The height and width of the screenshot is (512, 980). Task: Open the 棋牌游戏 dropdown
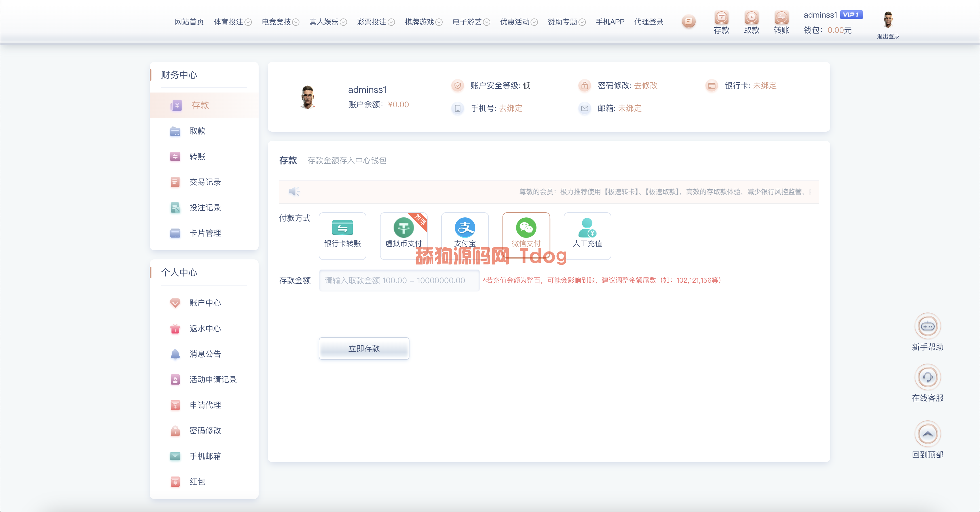pyautogui.click(x=423, y=22)
